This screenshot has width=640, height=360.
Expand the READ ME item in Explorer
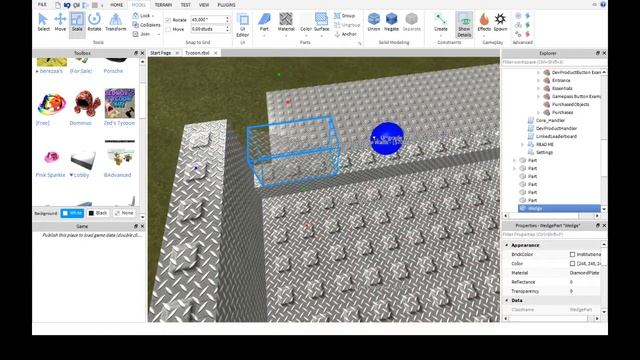[522, 144]
